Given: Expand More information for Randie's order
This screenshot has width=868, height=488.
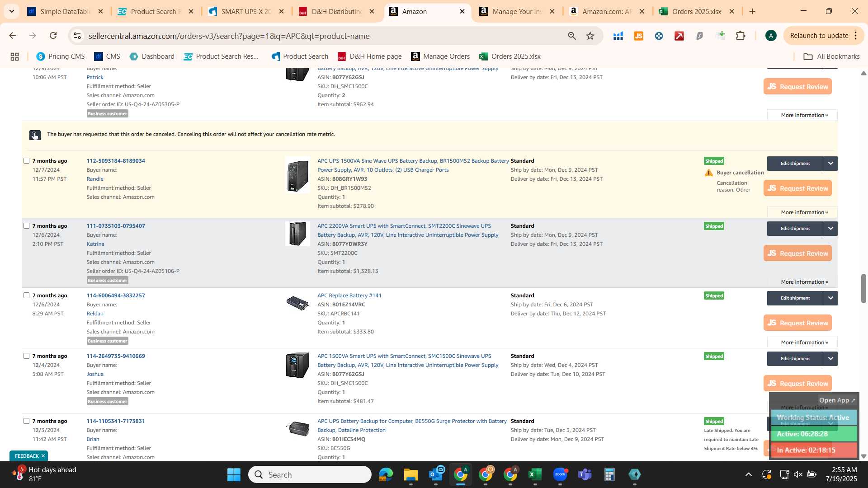Looking at the screenshot, I should pyautogui.click(x=802, y=212).
